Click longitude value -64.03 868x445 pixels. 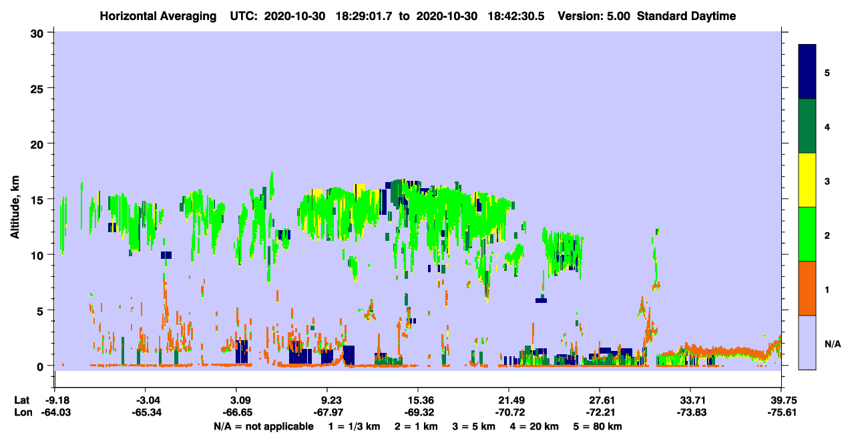(x=55, y=412)
